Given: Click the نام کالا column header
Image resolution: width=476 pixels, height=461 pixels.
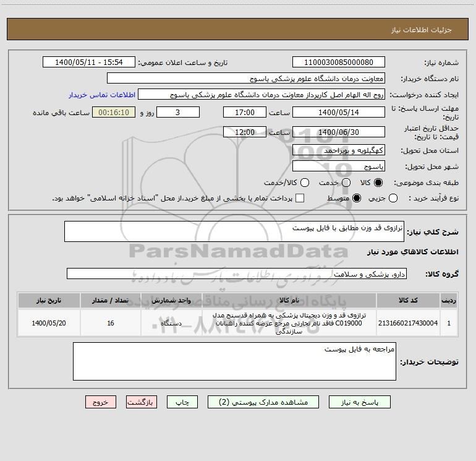Looking at the screenshot, I should [x=289, y=300].
